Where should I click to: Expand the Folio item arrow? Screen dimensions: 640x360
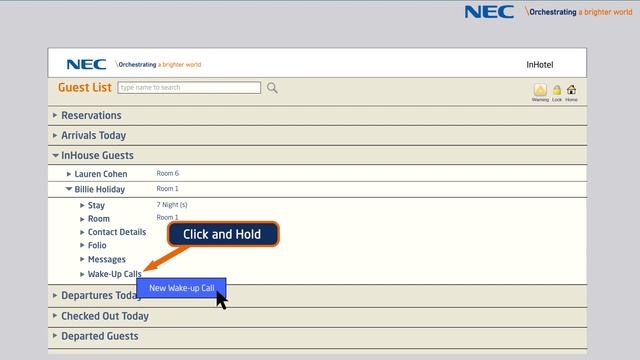pos(82,245)
